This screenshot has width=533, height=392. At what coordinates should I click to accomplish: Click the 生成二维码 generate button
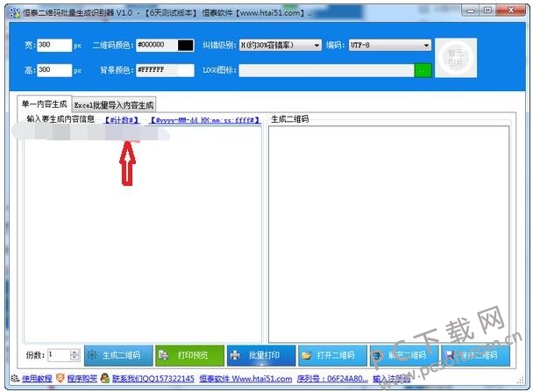118,356
